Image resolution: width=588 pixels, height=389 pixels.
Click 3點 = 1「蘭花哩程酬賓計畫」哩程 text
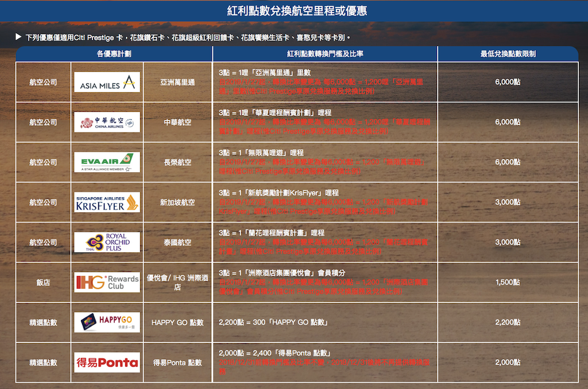coord(272,233)
